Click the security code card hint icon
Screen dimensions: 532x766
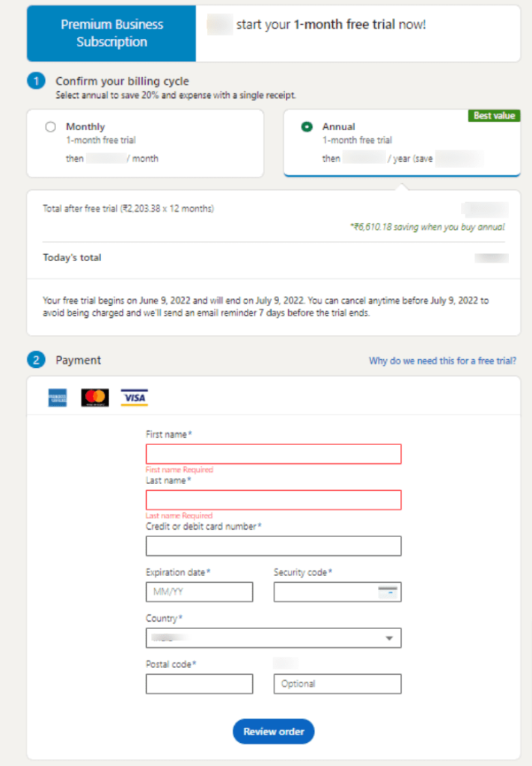(388, 591)
